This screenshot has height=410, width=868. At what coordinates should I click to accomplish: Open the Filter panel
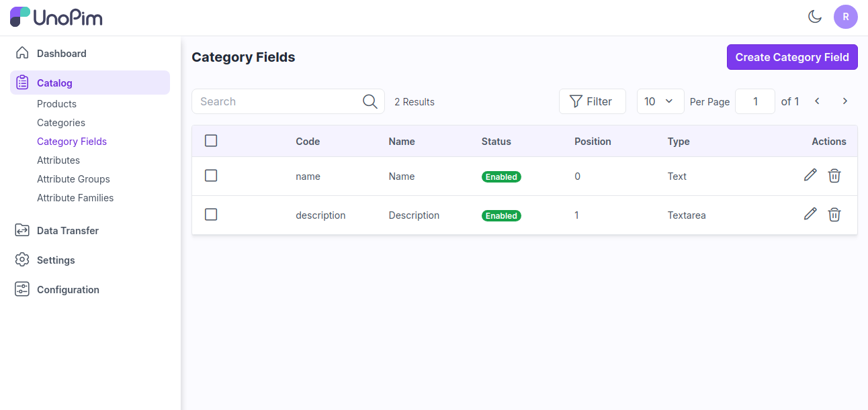[x=592, y=101]
